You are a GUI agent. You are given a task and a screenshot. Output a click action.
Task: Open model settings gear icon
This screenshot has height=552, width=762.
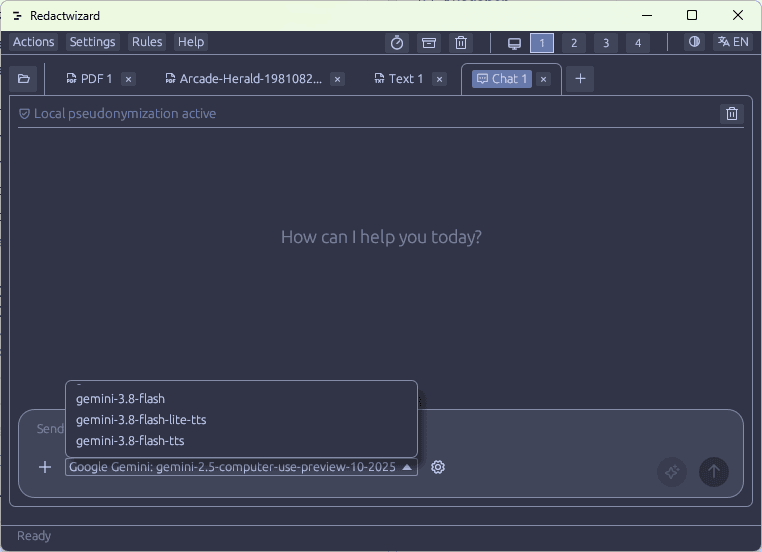[x=438, y=467]
